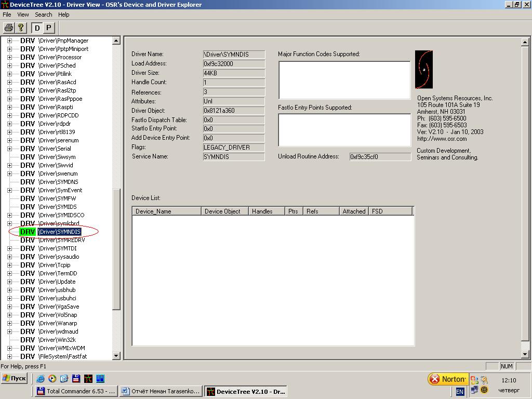Select DRV icon beside \Driver\SYMFW

28,198
